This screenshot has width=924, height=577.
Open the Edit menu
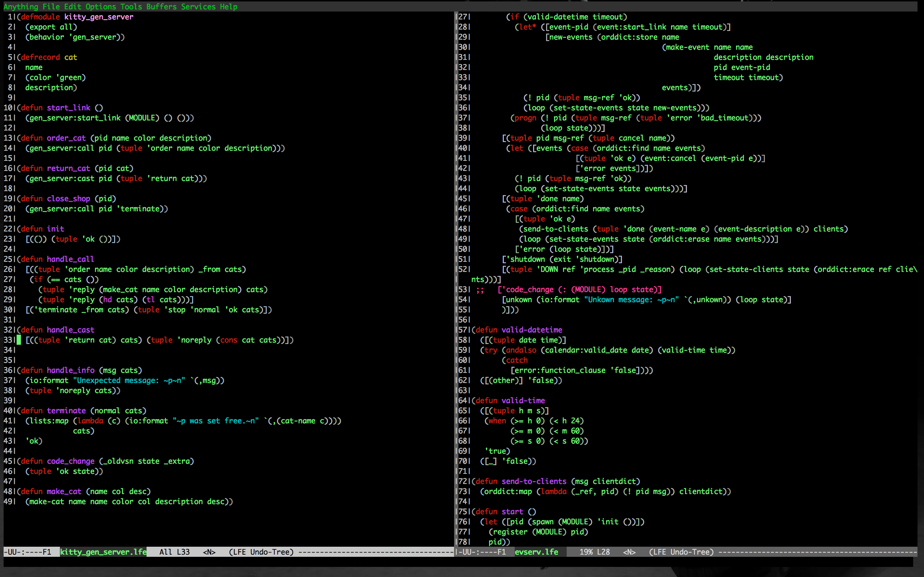pyautogui.click(x=73, y=6)
